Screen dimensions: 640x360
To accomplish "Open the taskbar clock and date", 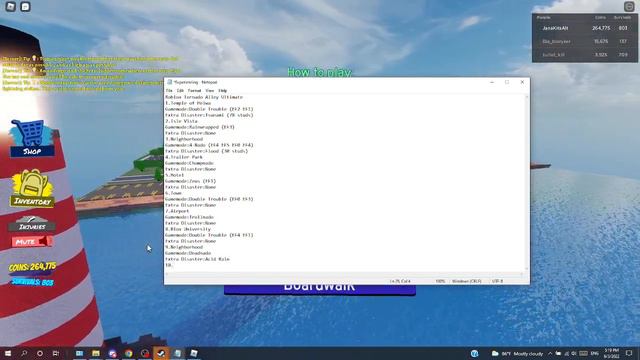I will click(x=611, y=353).
